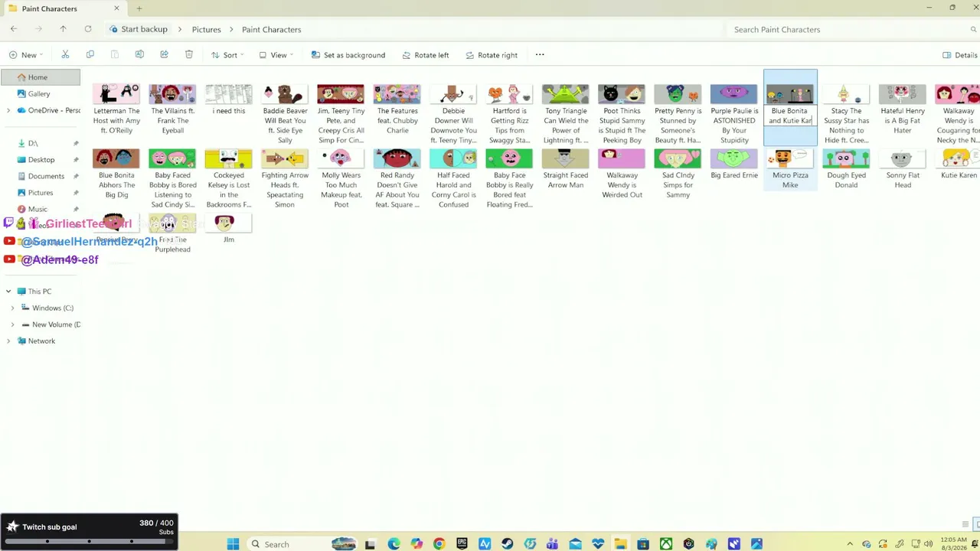Expand Network tree node

[x=8, y=341]
